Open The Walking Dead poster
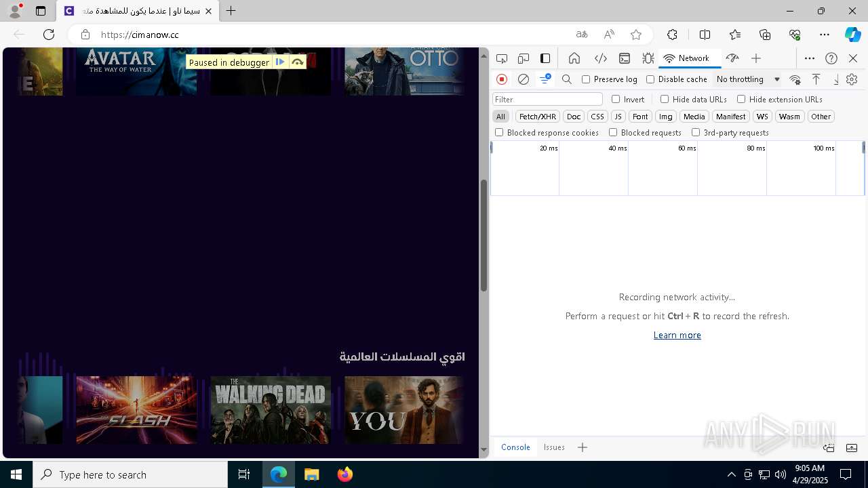This screenshot has height=488, width=868. click(271, 410)
